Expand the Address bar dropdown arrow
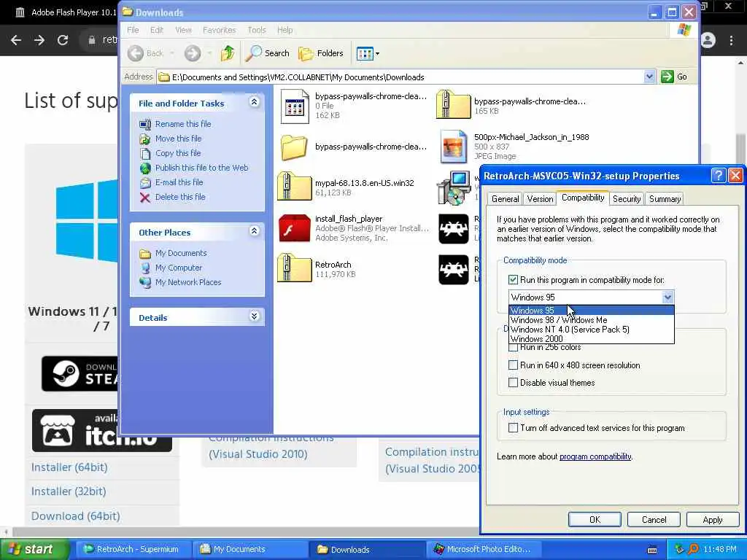 (649, 77)
